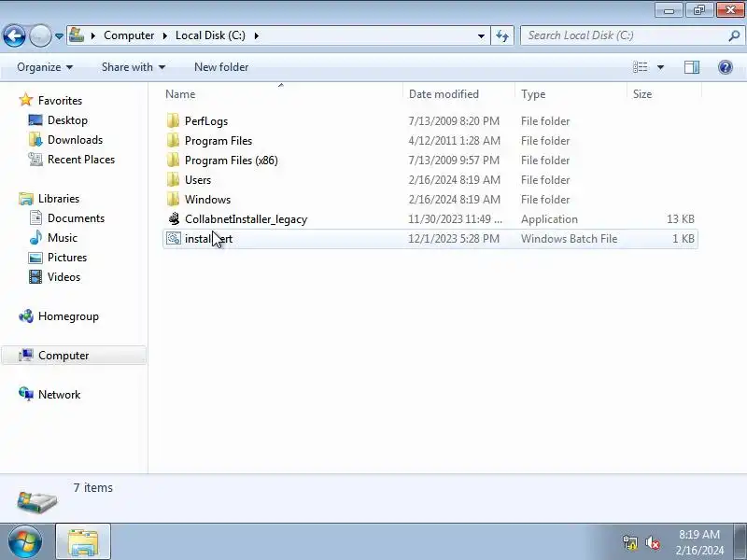747x560 pixels.
Task: Click the New folder button
Action: tap(221, 67)
